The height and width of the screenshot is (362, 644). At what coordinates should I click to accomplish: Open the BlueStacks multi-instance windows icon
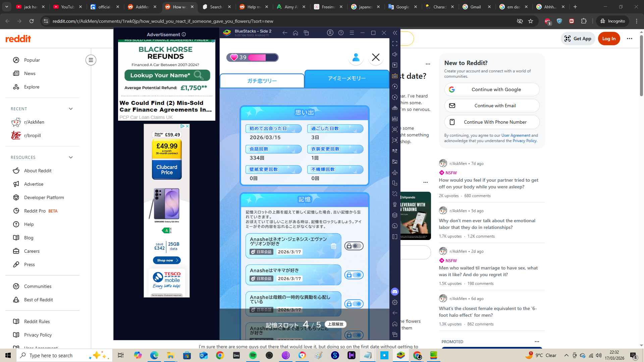(306, 33)
